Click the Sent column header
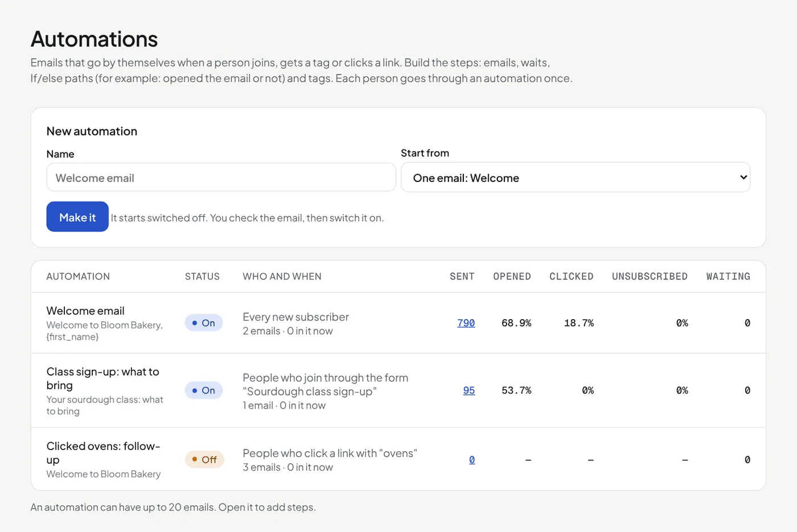Image resolution: width=797 pixels, height=532 pixels. (x=462, y=277)
